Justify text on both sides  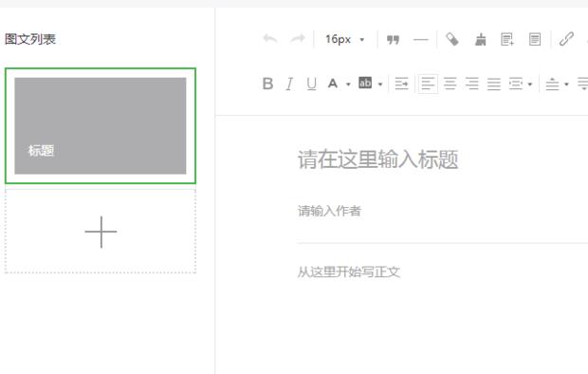[494, 84]
